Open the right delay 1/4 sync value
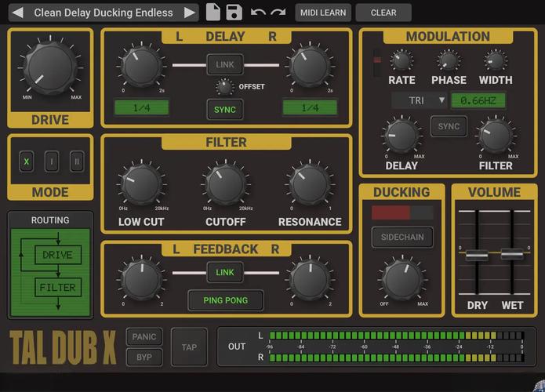The width and height of the screenshot is (545, 392). (310, 107)
